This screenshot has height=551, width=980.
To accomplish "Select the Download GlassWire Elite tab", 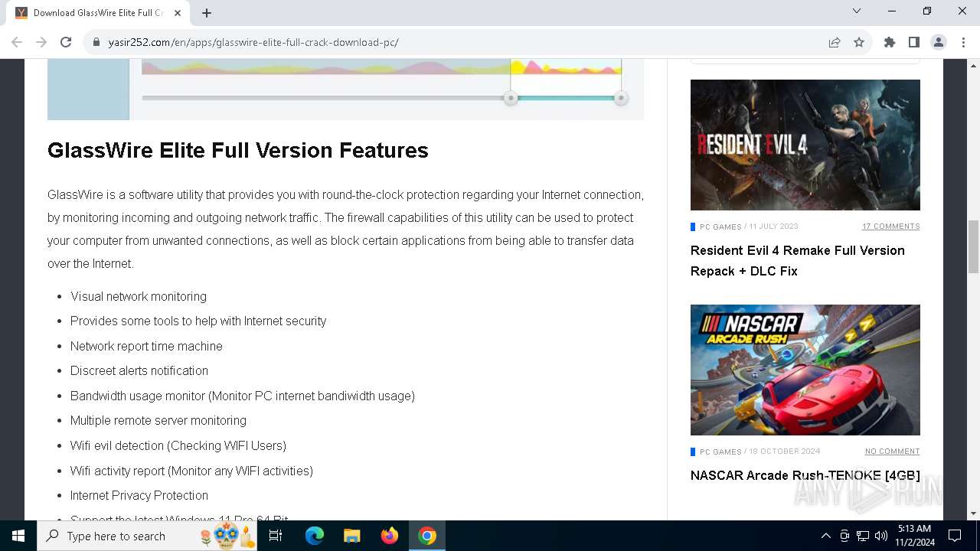I will click(x=98, y=13).
